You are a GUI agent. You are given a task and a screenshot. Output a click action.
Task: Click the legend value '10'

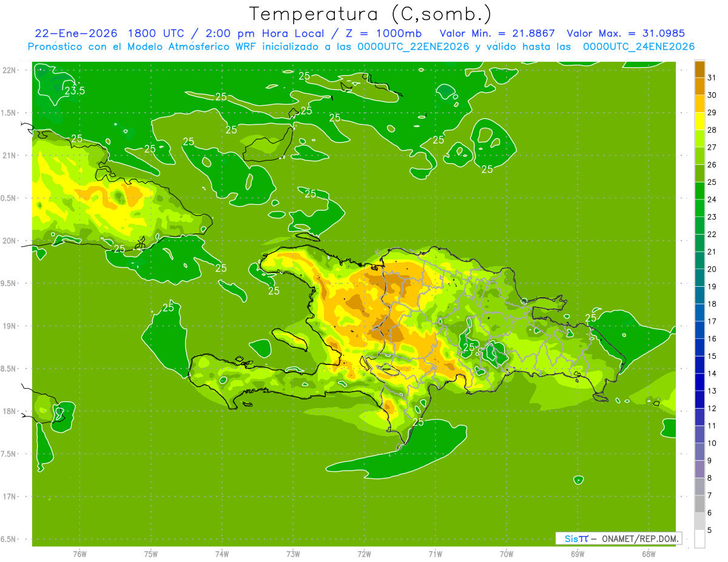[x=712, y=443]
